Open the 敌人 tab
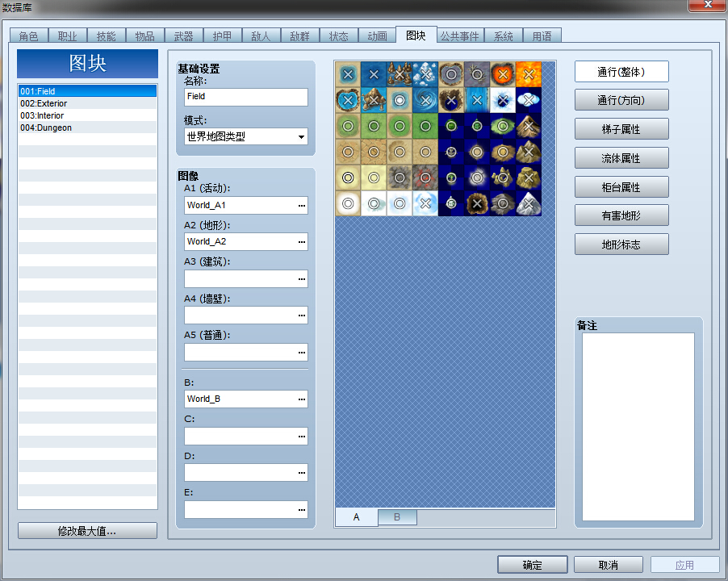The height and width of the screenshot is (581, 728). (261, 36)
